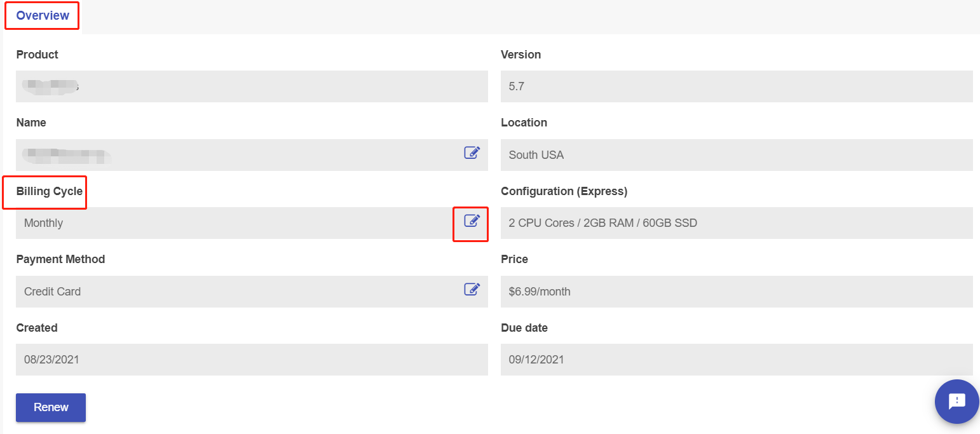Image resolution: width=980 pixels, height=434 pixels.
Task: Select the Price field showing $6.99/month
Action: tap(737, 291)
